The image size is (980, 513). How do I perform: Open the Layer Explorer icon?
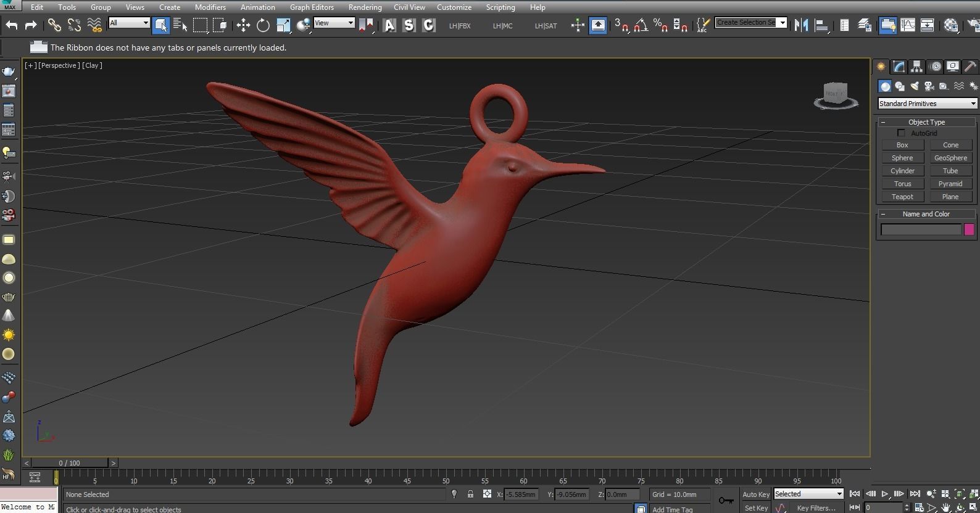[865, 25]
